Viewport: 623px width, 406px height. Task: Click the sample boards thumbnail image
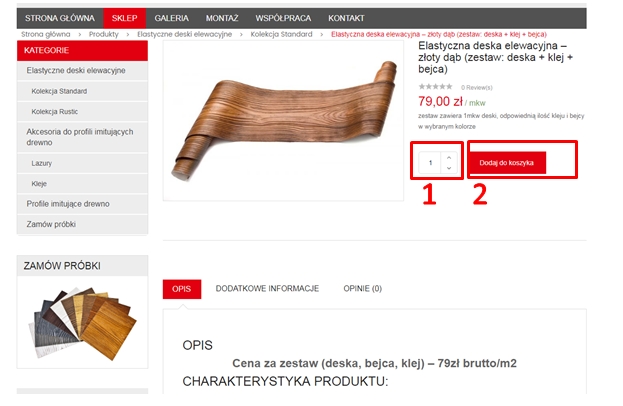tap(82, 323)
